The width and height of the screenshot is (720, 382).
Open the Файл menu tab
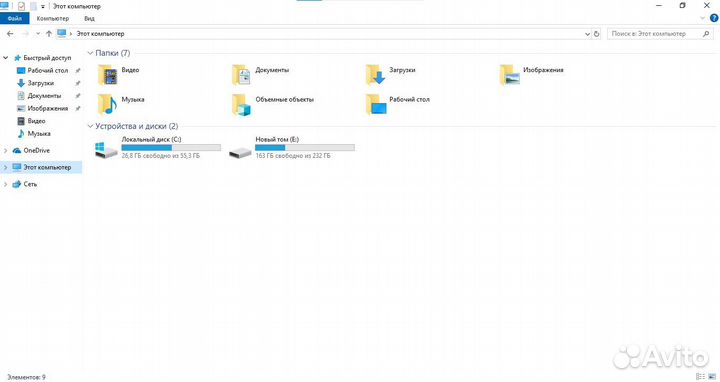14,18
